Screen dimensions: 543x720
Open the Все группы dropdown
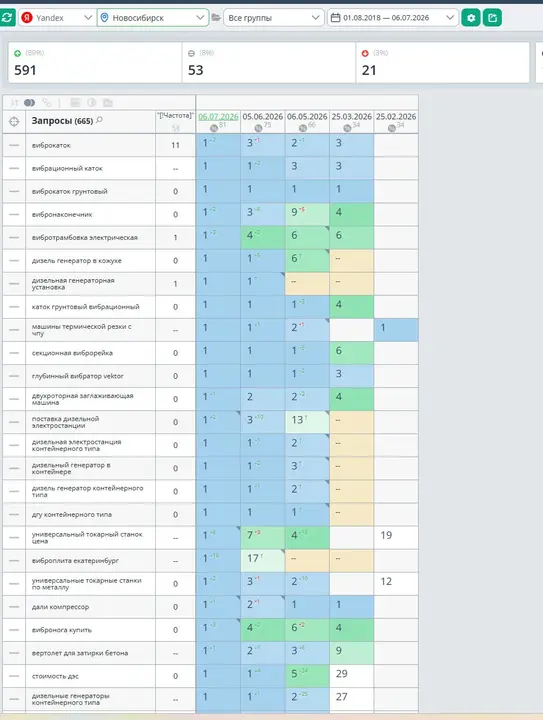[274, 18]
